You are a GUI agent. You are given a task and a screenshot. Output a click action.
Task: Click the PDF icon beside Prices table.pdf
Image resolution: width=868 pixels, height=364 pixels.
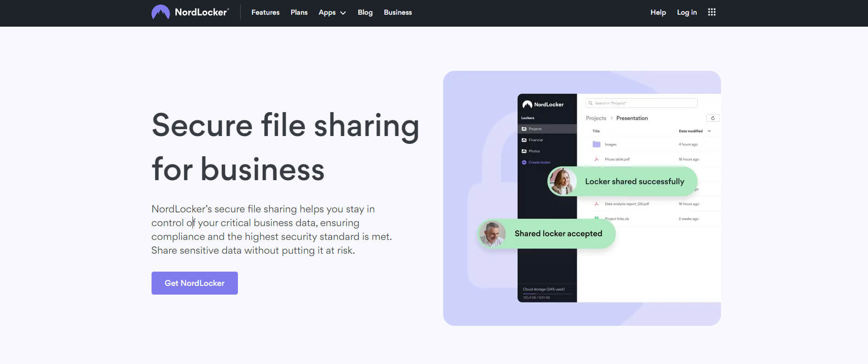597,159
